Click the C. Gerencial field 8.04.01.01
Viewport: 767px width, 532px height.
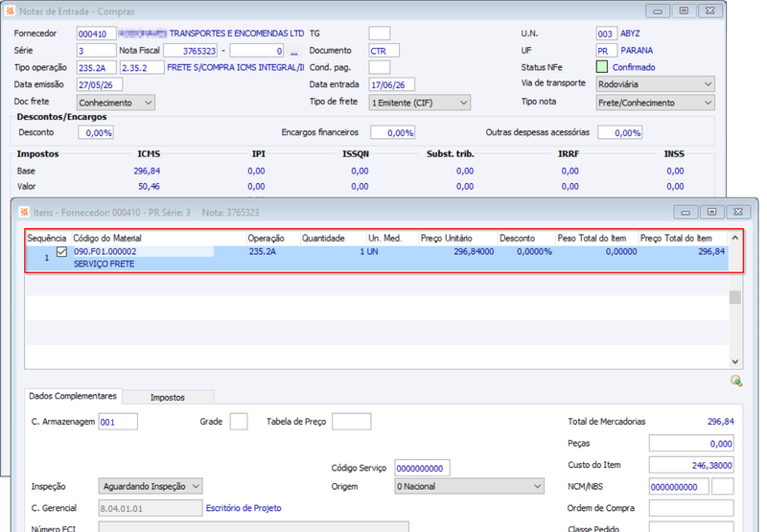[x=151, y=508]
